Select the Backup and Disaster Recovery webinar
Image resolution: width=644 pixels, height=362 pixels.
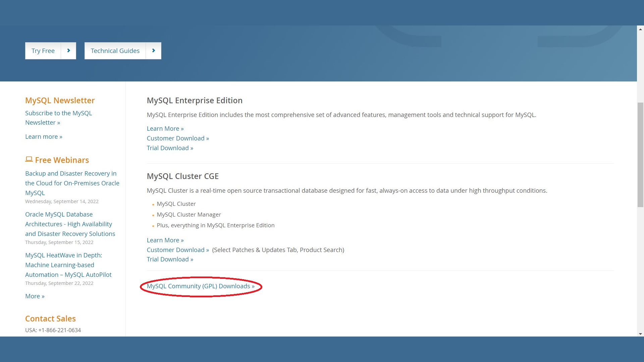[x=72, y=183]
